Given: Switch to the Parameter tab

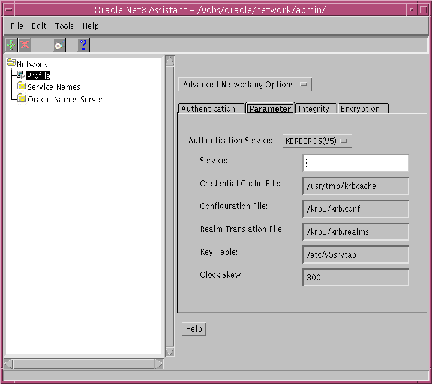Looking at the screenshot, I should (x=270, y=109).
